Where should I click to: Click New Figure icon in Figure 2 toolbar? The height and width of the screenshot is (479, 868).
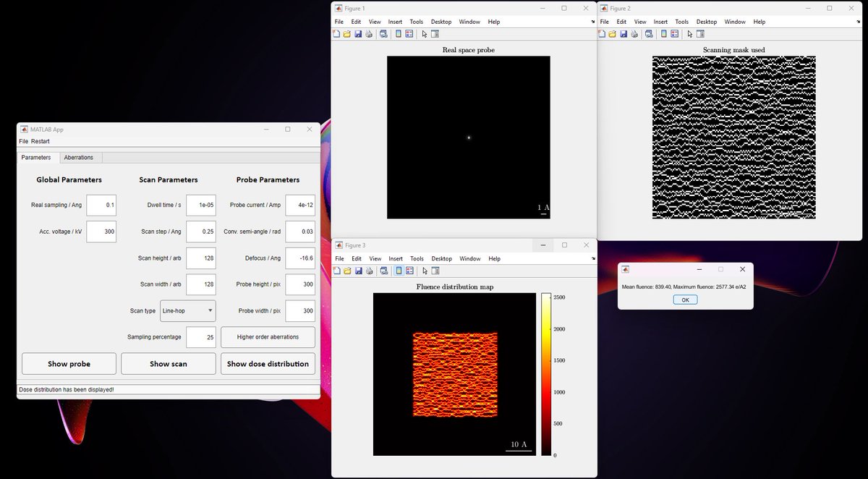(602, 33)
